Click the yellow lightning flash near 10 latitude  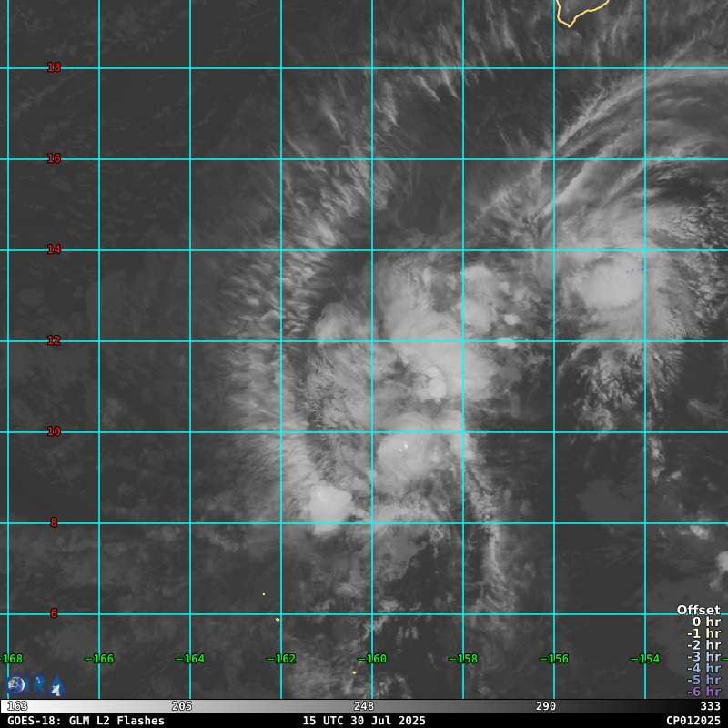[405, 446]
